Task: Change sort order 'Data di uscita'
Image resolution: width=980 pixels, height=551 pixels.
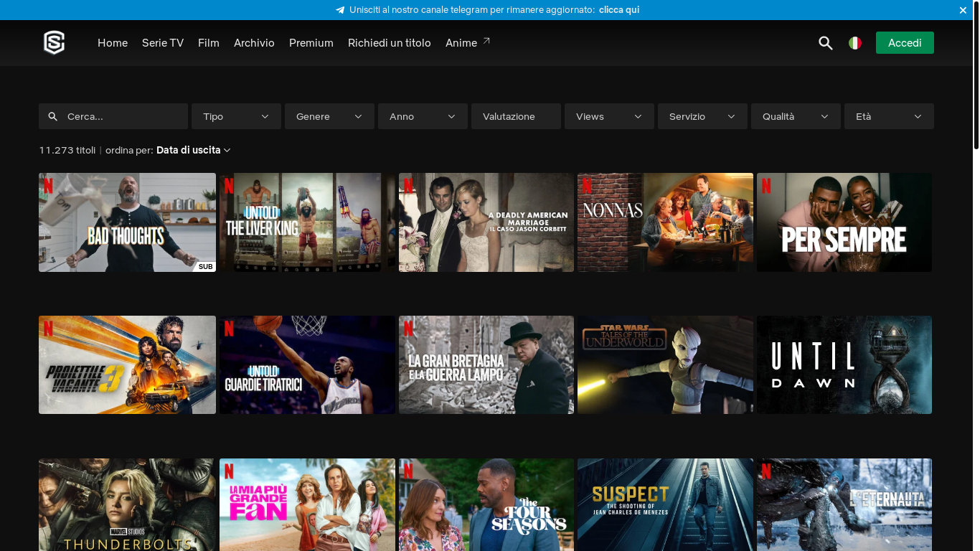Action: tap(193, 150)
